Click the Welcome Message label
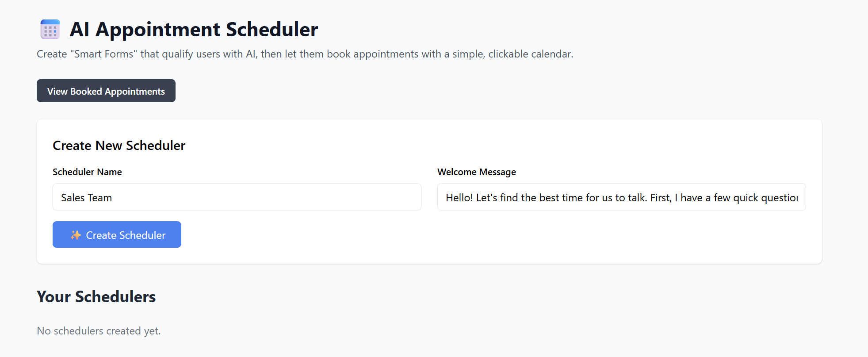The image size is (868, 357). (476, 172)
